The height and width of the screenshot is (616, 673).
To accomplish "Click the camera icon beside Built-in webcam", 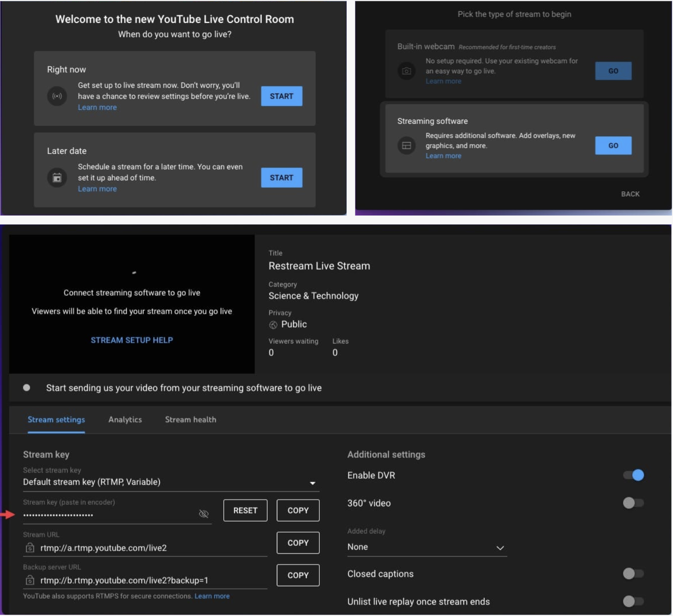I will click(x=407, y=71).
